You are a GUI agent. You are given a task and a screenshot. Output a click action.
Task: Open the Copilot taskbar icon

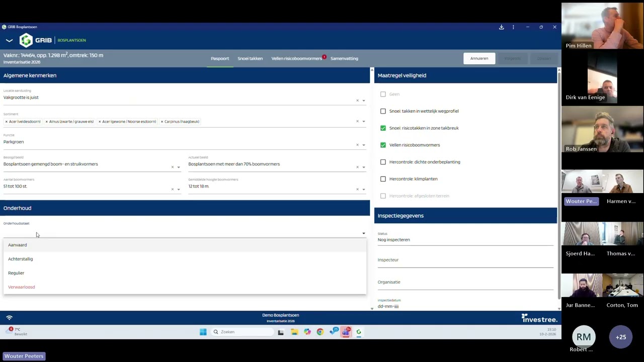coord(307,332)
